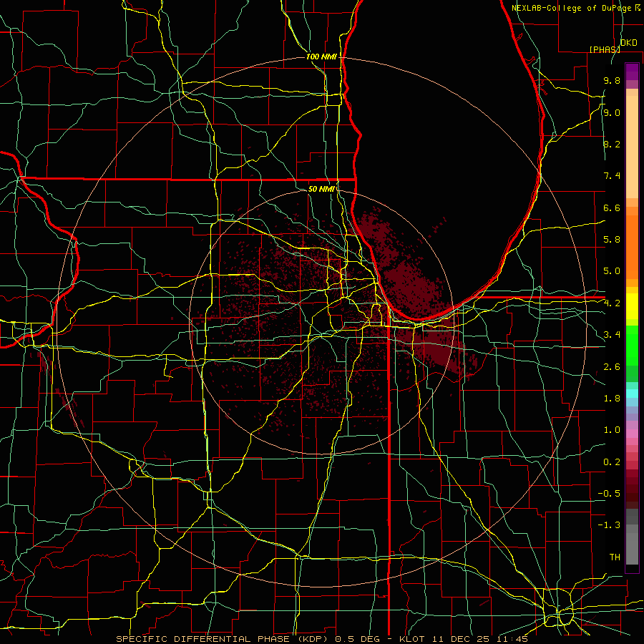This screenshot has height=644, width=644.
Task: Click the DKD label above the color scale
Action: tap(628, 43)
